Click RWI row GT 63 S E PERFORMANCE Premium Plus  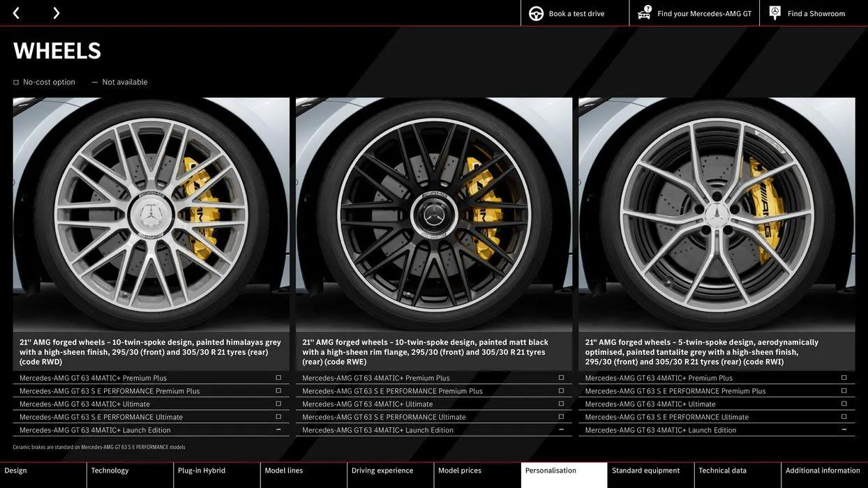pos(717,391)
